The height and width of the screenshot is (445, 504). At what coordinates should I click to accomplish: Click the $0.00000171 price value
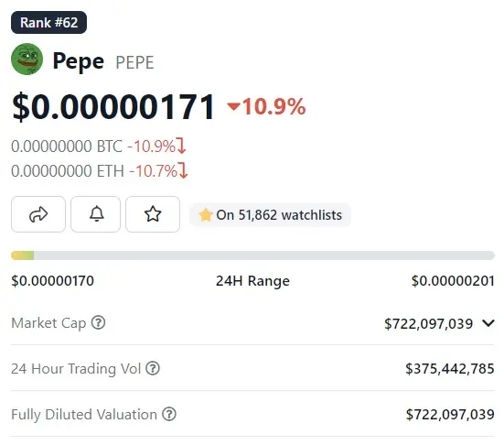(x=113, y=106)
